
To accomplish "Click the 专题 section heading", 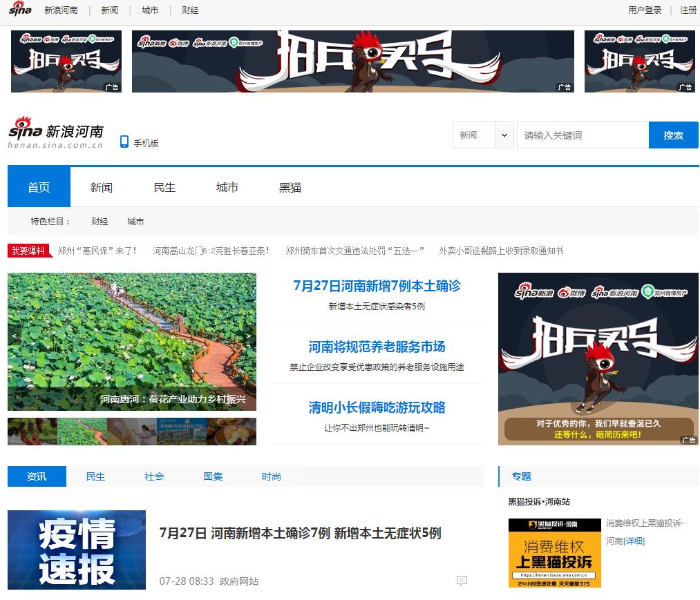I will (522, 476).
